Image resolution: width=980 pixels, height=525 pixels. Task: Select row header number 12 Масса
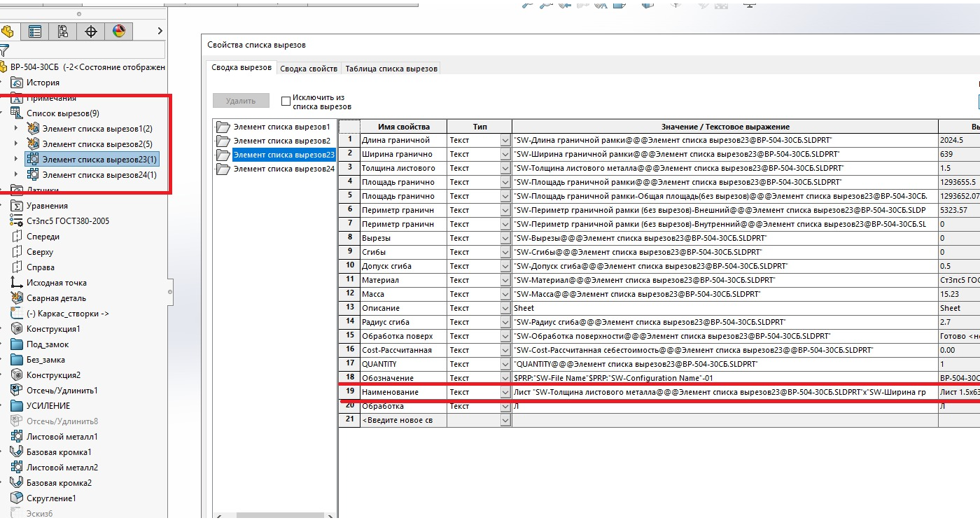[349, 294]
